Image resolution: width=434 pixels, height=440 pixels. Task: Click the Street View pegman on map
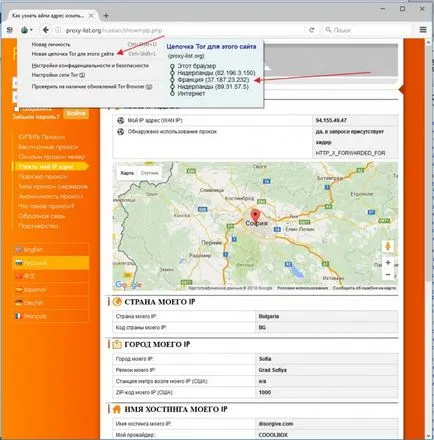[x=388, y=247]
